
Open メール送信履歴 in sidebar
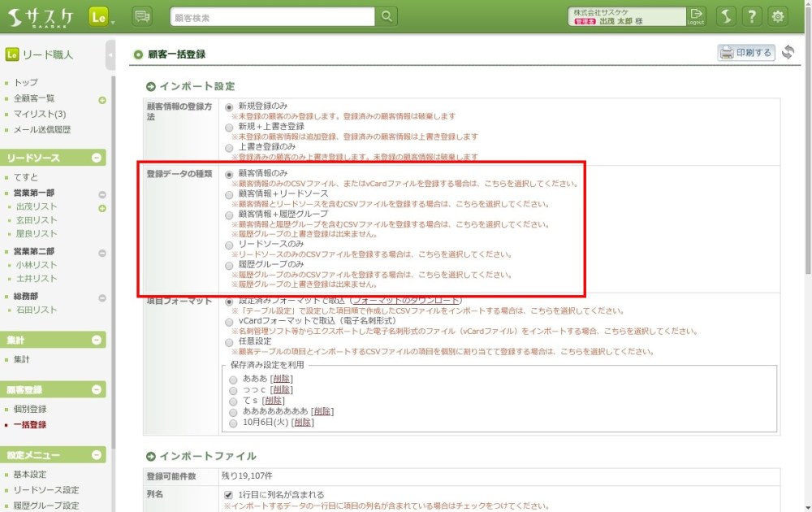(x=42, y=129)
